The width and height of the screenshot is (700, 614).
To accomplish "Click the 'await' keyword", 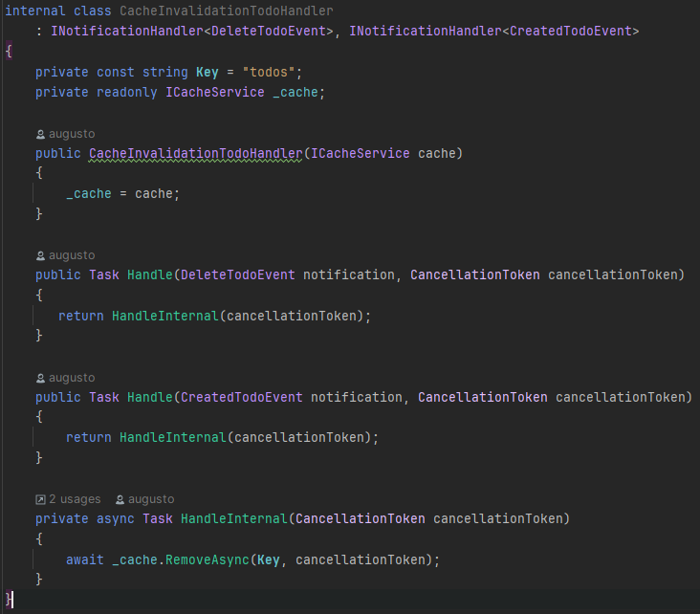I will pyautogui.click(x=84, y=559).
